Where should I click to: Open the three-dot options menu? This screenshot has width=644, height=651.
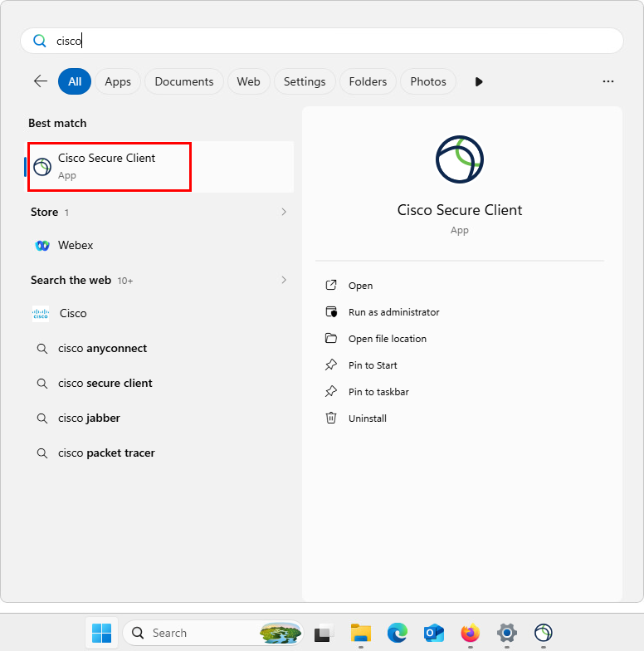607,81
